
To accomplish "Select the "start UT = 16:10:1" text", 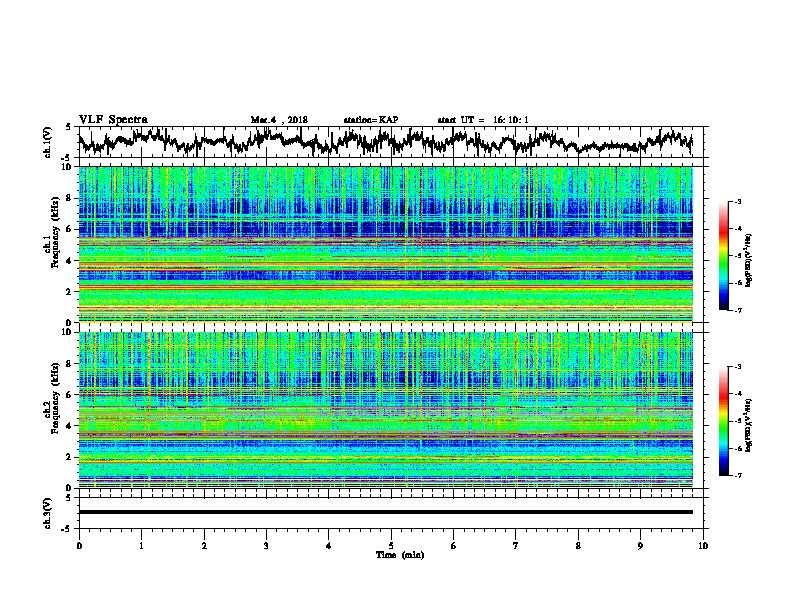I will click(x=483, y=120).
